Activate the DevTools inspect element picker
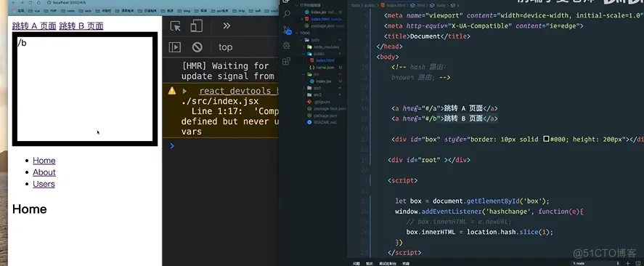Viewport: 644px width, 266px height. [176, 26]
